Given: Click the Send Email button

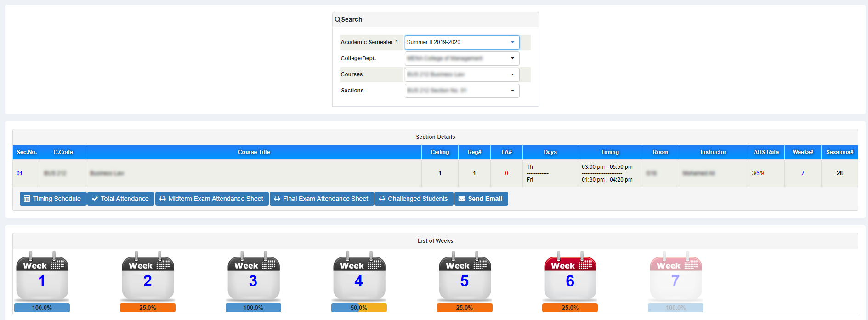Looking at the screenshot, I should [481, 199].
